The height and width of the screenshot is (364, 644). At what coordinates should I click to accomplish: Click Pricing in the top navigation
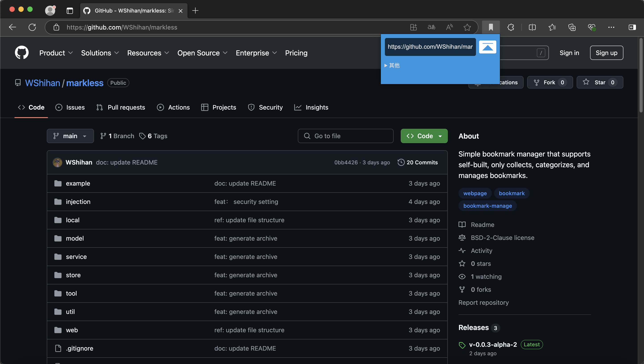tap(296, 53)
